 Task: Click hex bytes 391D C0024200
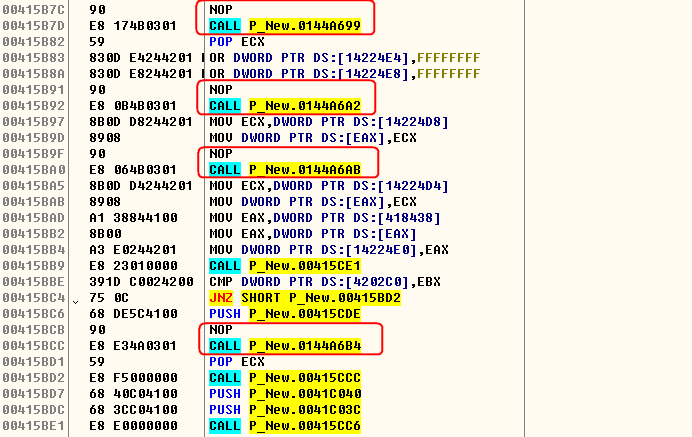coord(141,282)
